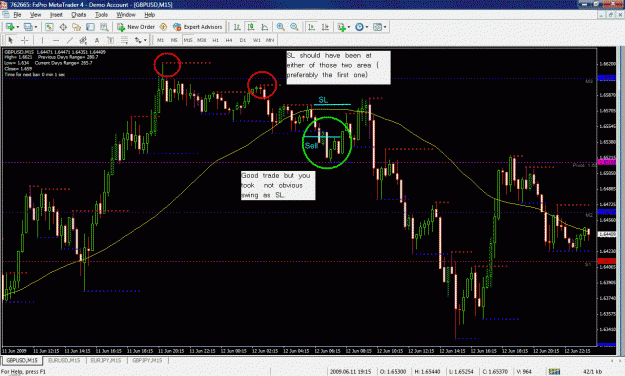Switch to the GBPJPY,M15 chart tab
The image size is (625, 376).
(x=147, y=360)
